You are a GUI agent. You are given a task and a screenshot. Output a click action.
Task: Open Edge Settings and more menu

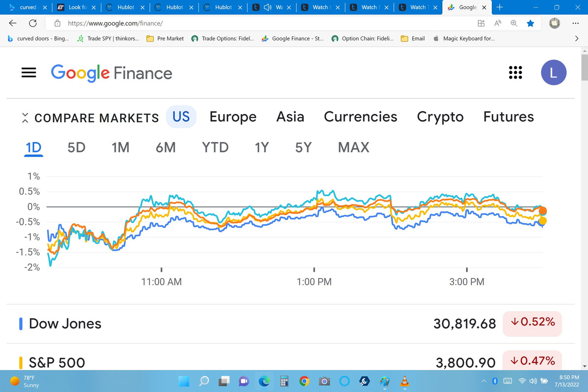pyautogui.click(x=576, y=23)
